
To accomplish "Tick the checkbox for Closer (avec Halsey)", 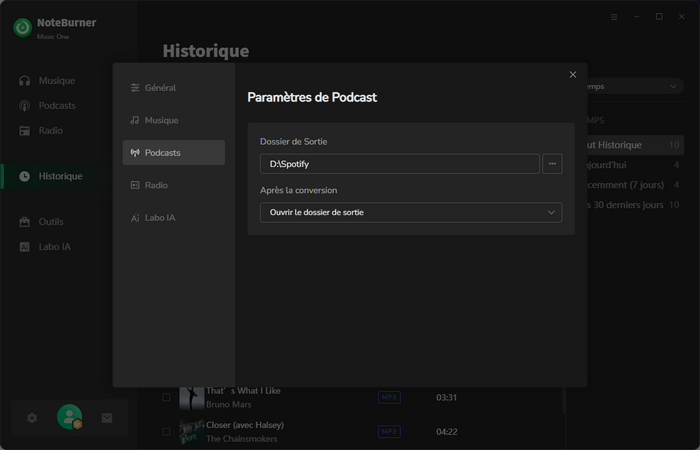I will tap(167, 432).
